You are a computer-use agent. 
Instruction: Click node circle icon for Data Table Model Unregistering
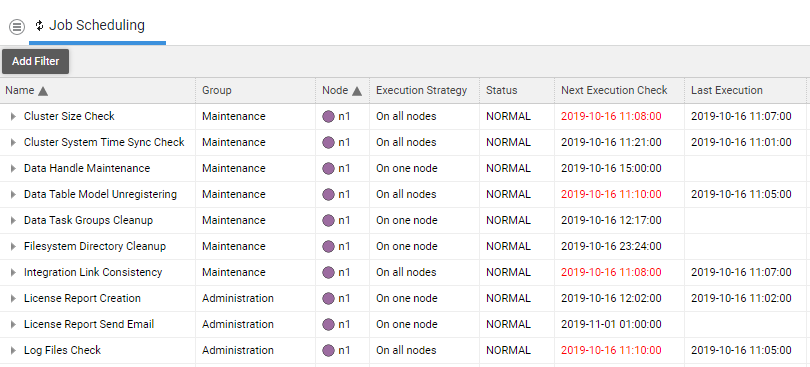tap(329, 195)
